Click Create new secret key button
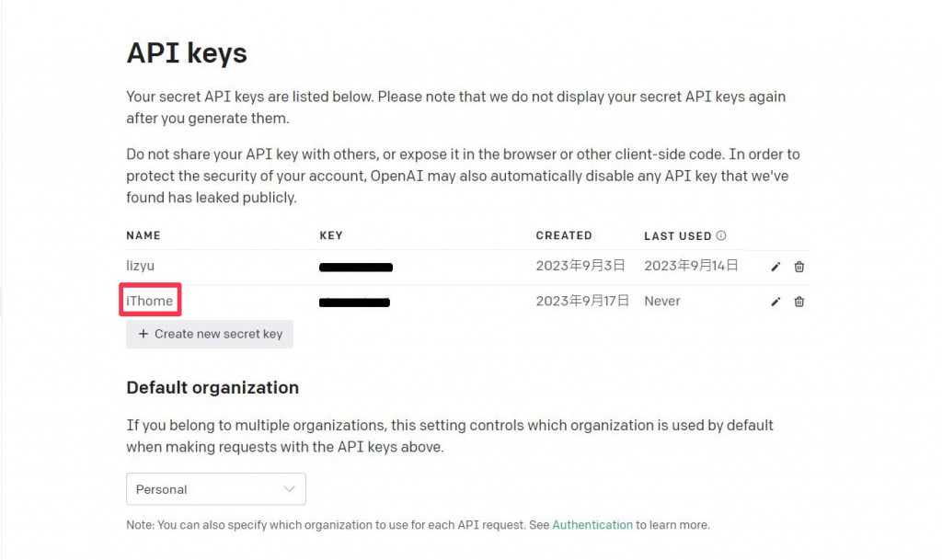Screen dimensions: 942x560 coord(210,334)
